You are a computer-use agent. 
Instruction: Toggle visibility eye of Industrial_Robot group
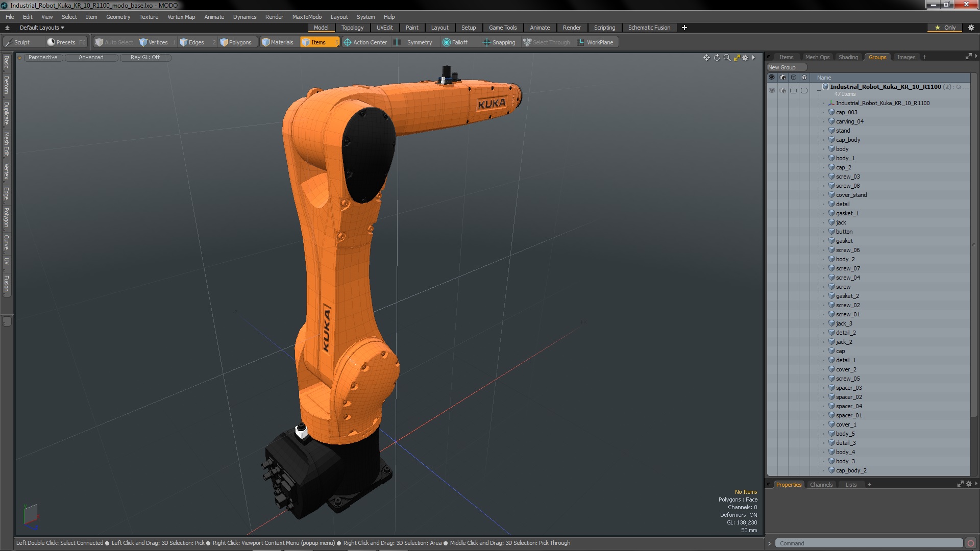pos(772,90)
